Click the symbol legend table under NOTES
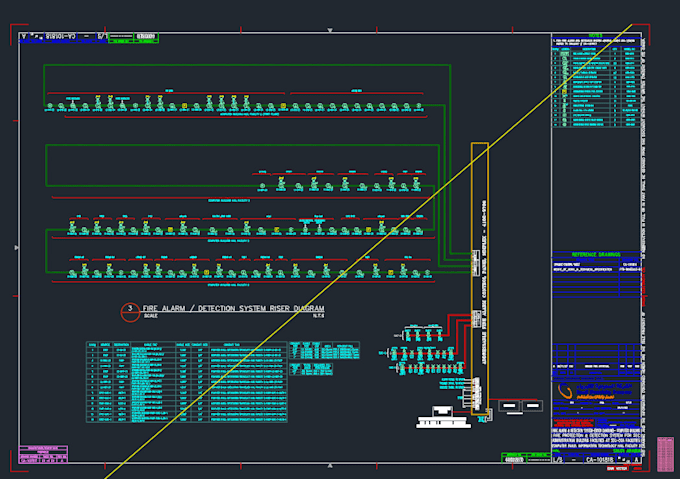This screenshot has width=680, height=479. click(x=596, y=87)
